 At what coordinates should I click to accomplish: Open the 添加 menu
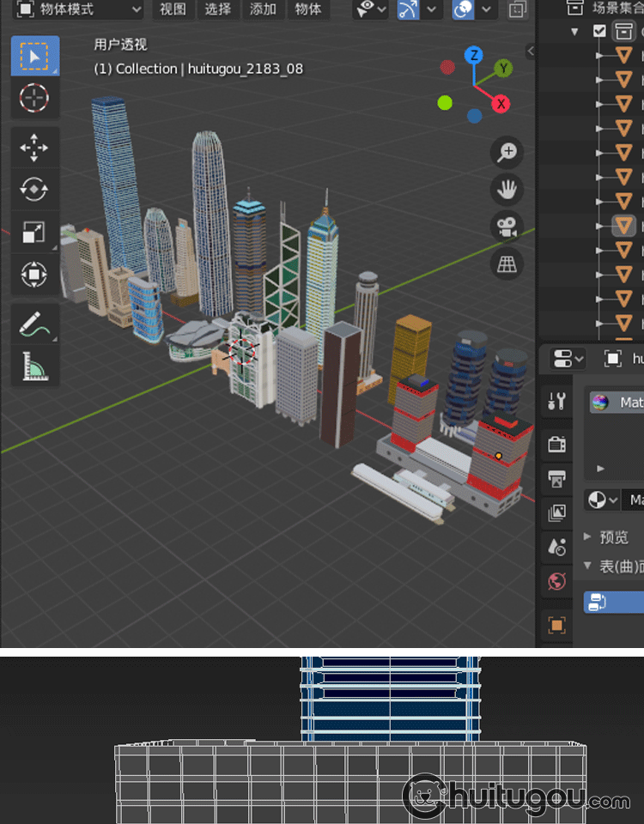263,9
